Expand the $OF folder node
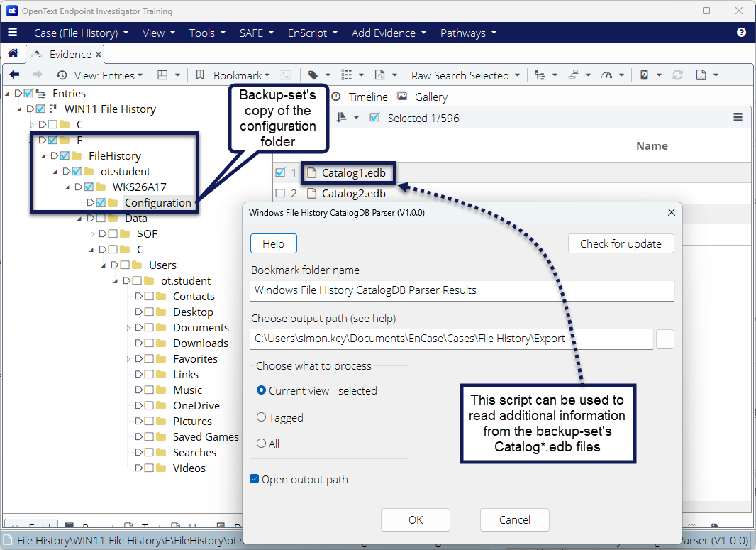756x550 pixels. point(91,234)
